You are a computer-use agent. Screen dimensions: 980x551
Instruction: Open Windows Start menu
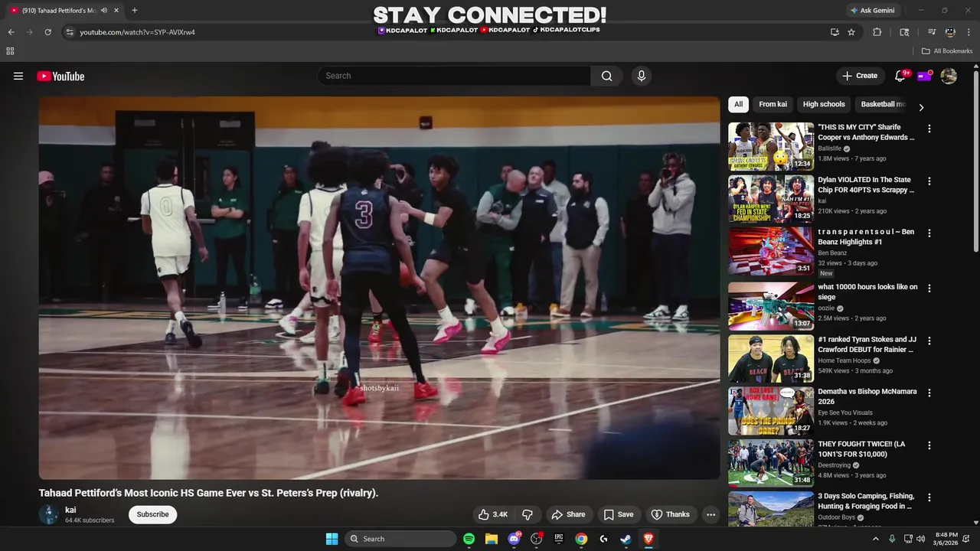[x=332, y=539]
